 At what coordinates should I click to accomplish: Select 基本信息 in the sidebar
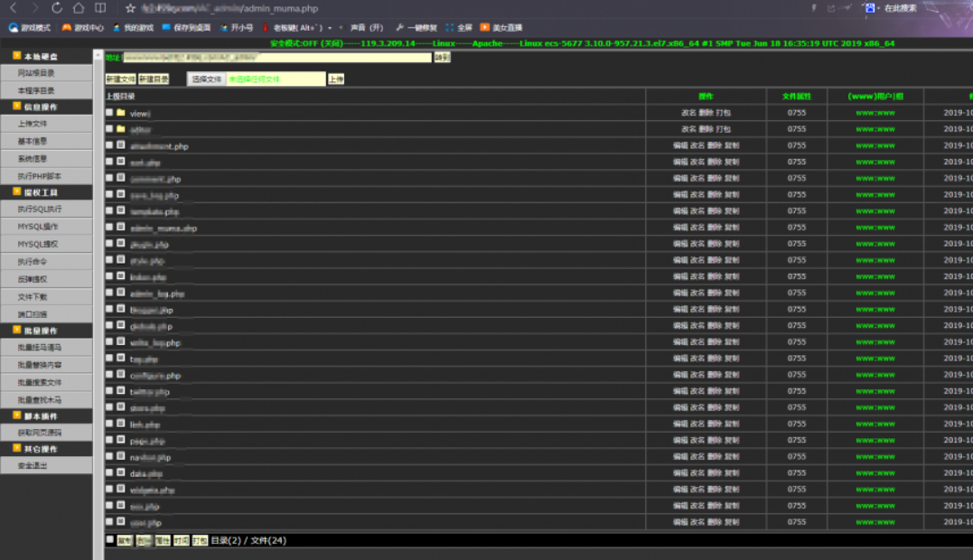tap(47, 141)
